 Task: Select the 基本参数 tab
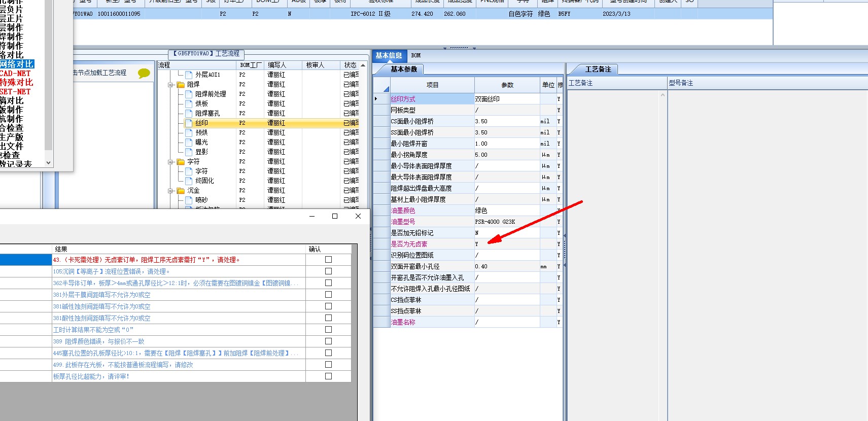tap(404, 69)
